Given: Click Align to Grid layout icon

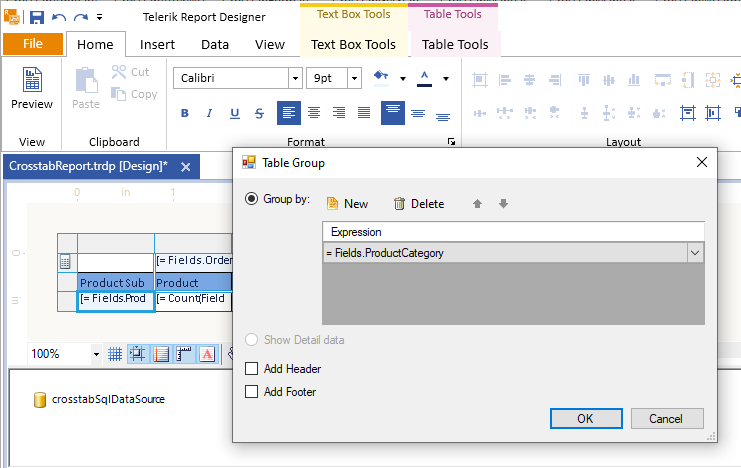Looking at the screenshot, I should (x=480, y=80).
